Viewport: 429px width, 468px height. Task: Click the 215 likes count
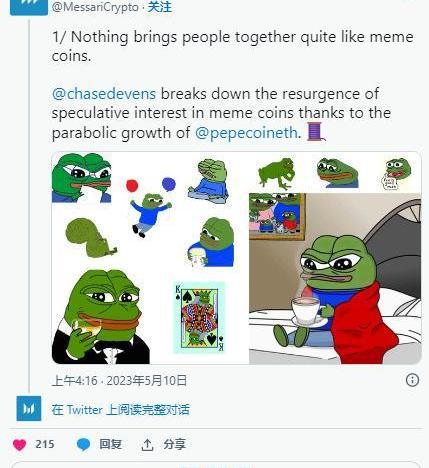coord(45,444)
